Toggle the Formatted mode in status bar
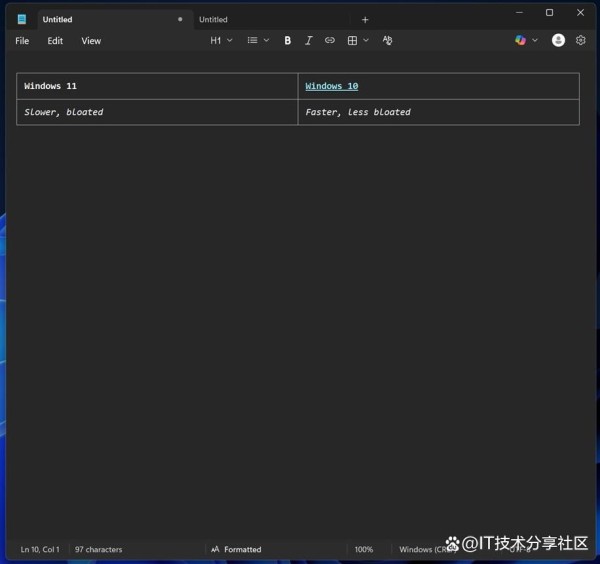The width and height of the screenshot is (600, 564). pos(236,549)
